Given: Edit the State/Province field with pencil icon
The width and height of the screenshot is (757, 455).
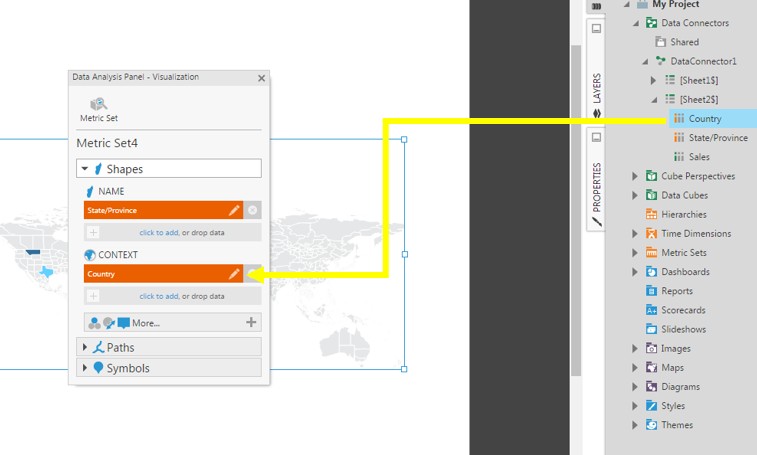Looking at the screenshot, I should pos(234,211).
